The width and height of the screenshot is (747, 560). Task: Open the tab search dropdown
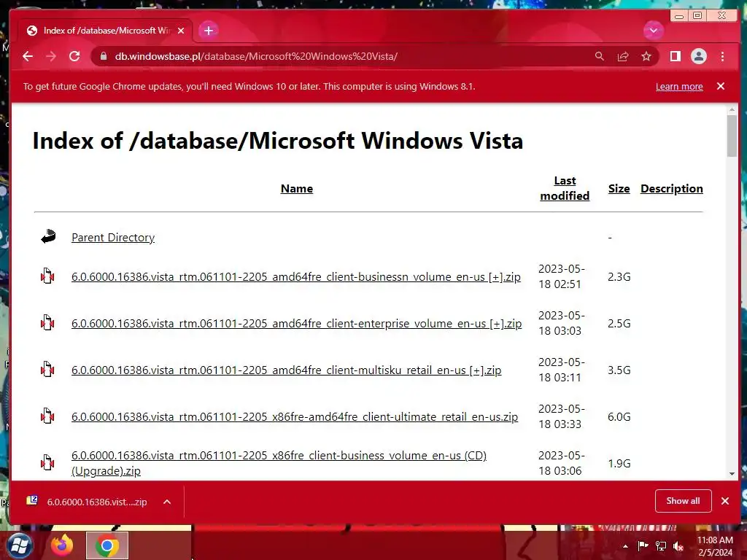[653, 31]
